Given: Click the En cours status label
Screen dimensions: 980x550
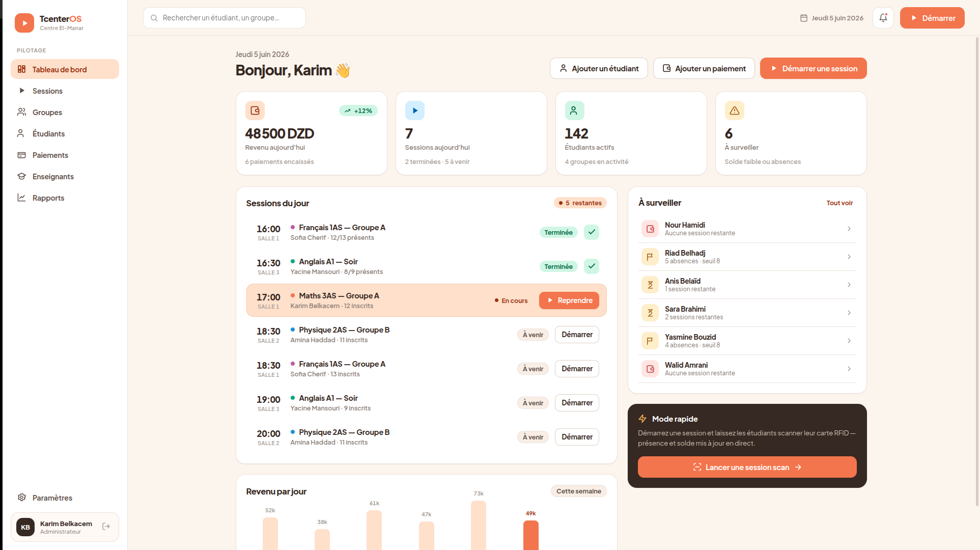Looking at the screenshot, I should coord(511,300).
